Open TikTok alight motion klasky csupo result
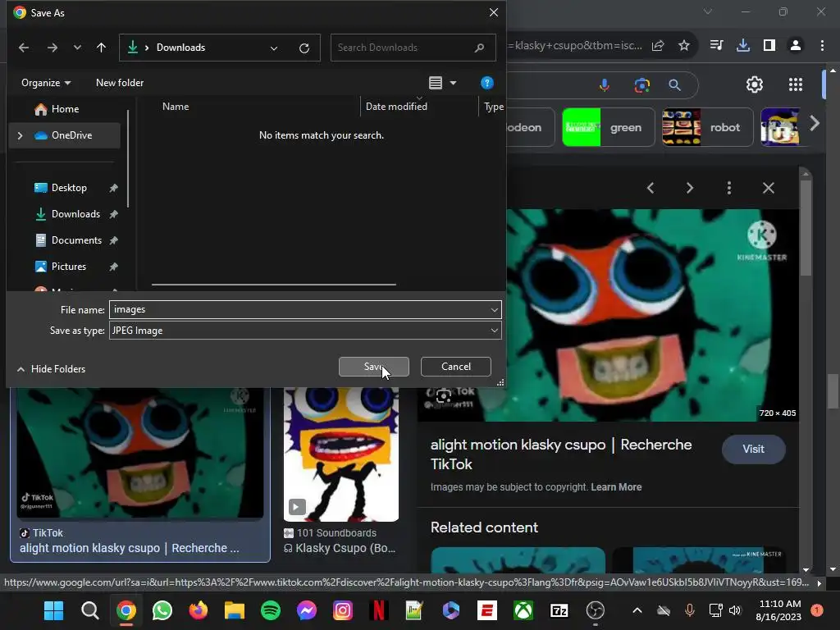 click(140, 474)
